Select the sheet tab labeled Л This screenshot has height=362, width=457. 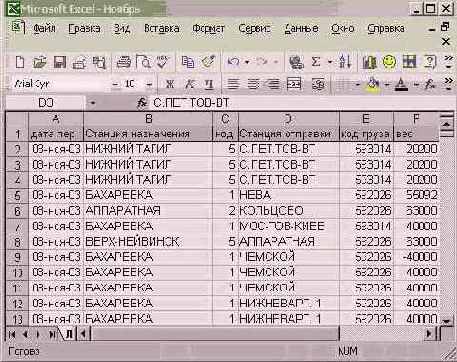coord(69,334)
